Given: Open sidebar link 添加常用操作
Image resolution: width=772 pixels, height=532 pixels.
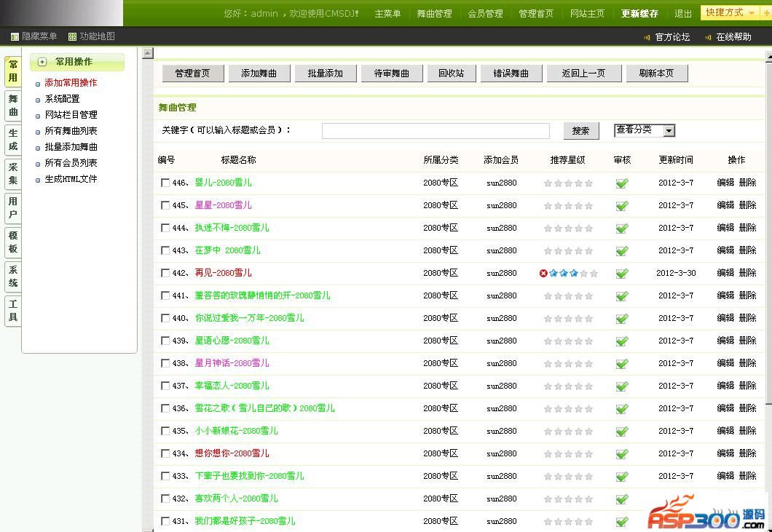Looking at the screenshot, I should coord(71,83).
